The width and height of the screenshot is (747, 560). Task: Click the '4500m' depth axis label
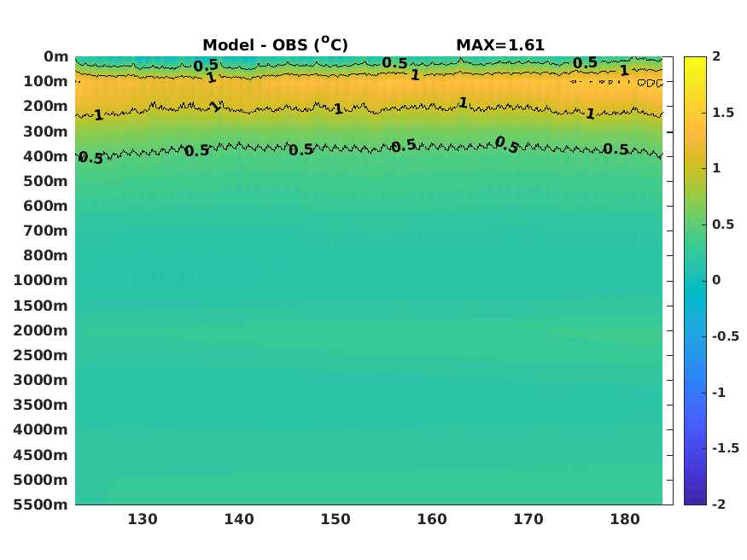[41, 455]
